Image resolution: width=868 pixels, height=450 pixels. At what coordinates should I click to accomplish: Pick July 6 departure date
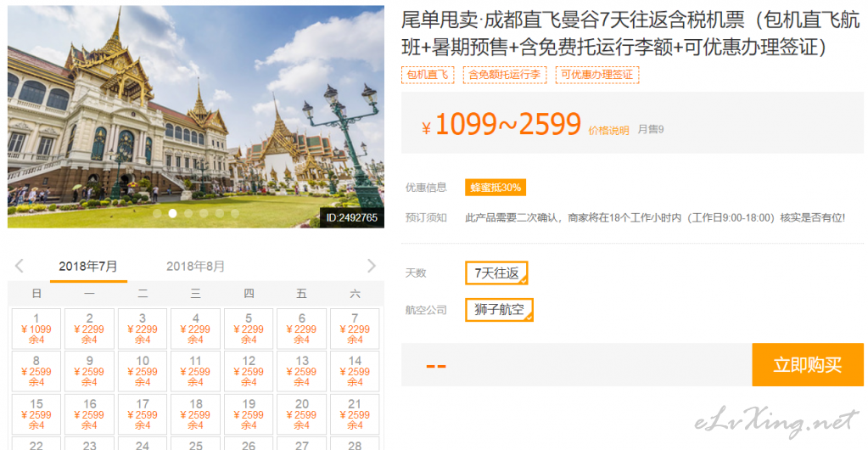(302, 329)
